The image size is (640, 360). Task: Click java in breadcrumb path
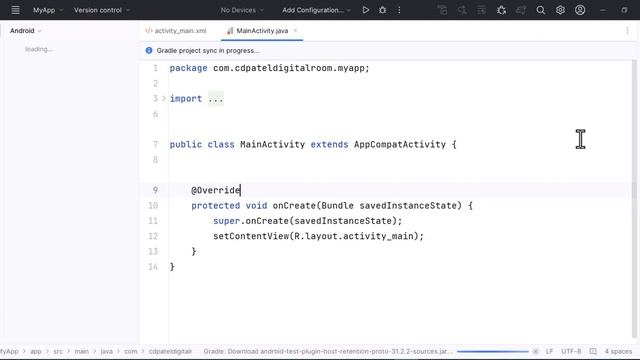(107, 351)
